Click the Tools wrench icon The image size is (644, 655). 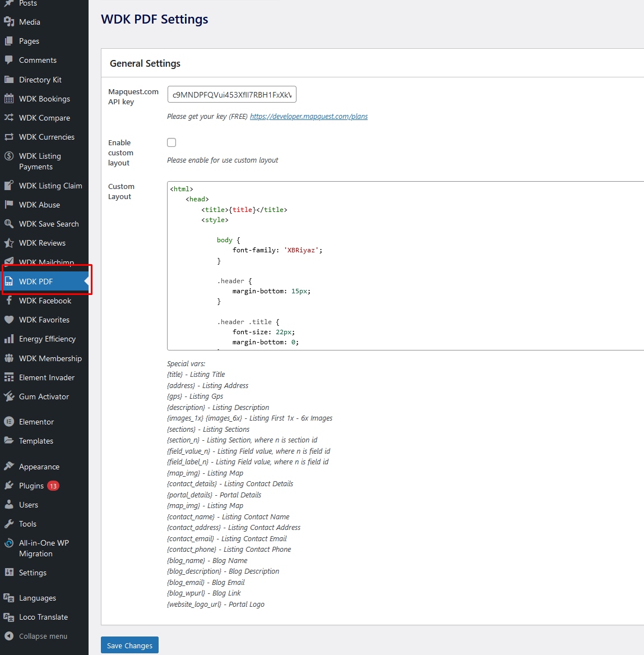(x=9, y=524)
